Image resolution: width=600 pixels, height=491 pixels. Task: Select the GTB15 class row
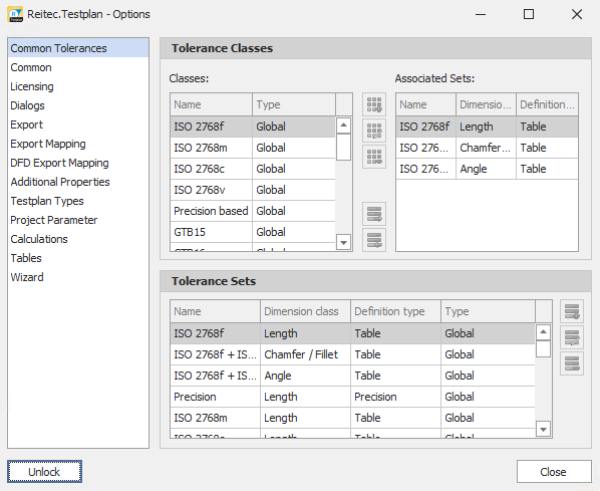(x=210, y=230)
